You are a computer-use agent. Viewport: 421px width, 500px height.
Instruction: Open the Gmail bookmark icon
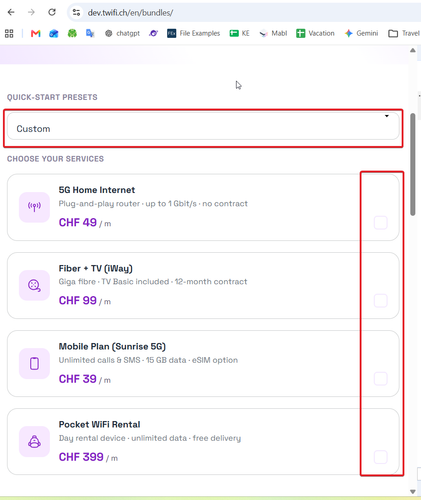point(36,33)
